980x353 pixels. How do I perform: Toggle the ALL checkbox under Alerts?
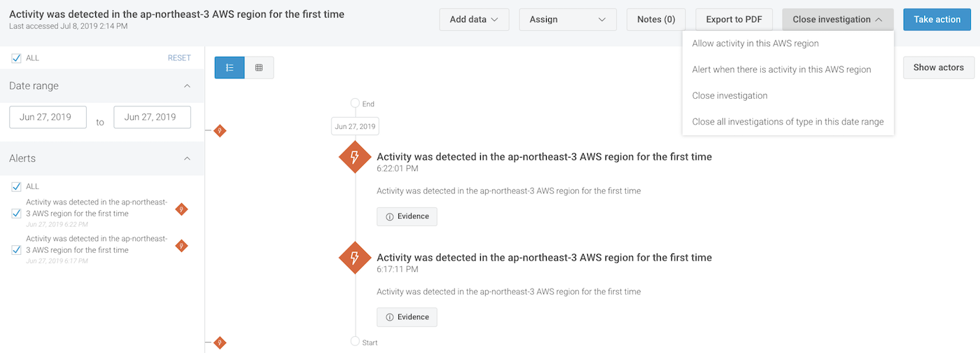pyautogui.click(x=17, y=186)
